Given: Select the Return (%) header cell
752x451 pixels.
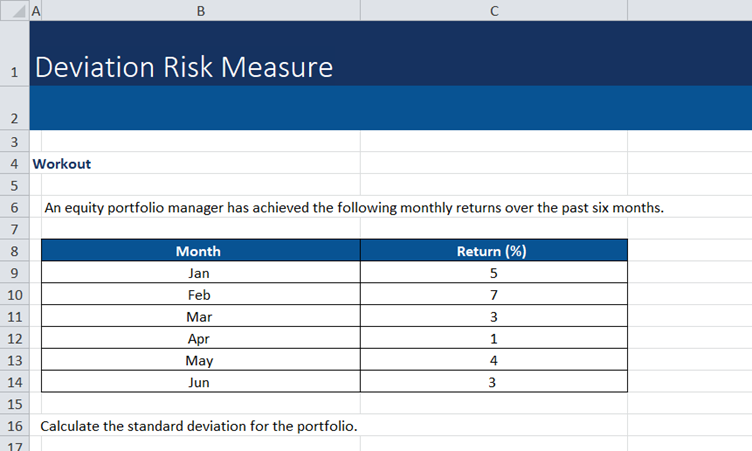Looking at the screenshot, I should pos(491,251).
